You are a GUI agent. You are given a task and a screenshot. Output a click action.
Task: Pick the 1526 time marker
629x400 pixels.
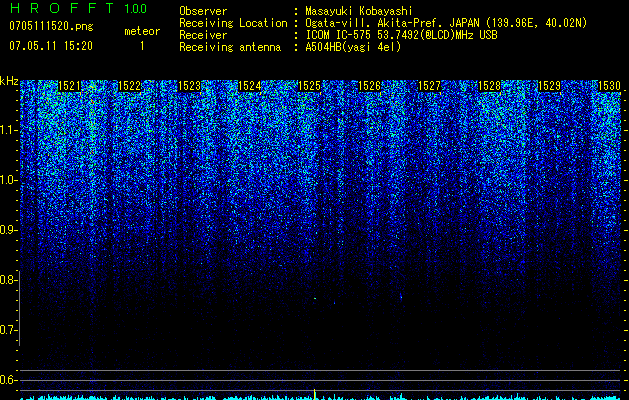369,86
